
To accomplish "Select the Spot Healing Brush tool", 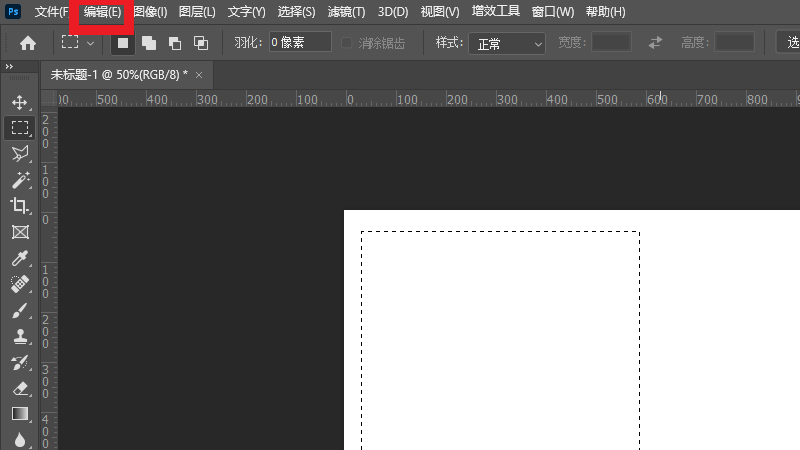I will (19, 285).
